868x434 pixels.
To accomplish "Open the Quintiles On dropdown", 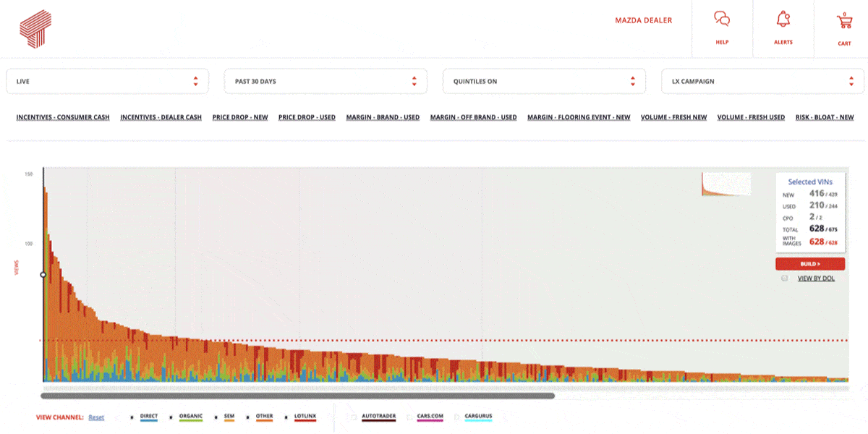I will click(544, 81).
